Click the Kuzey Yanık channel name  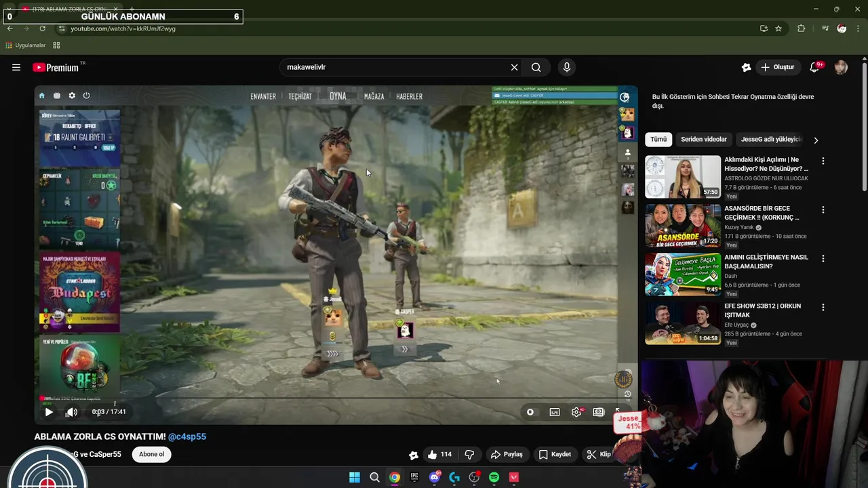[x=738, y=228]
